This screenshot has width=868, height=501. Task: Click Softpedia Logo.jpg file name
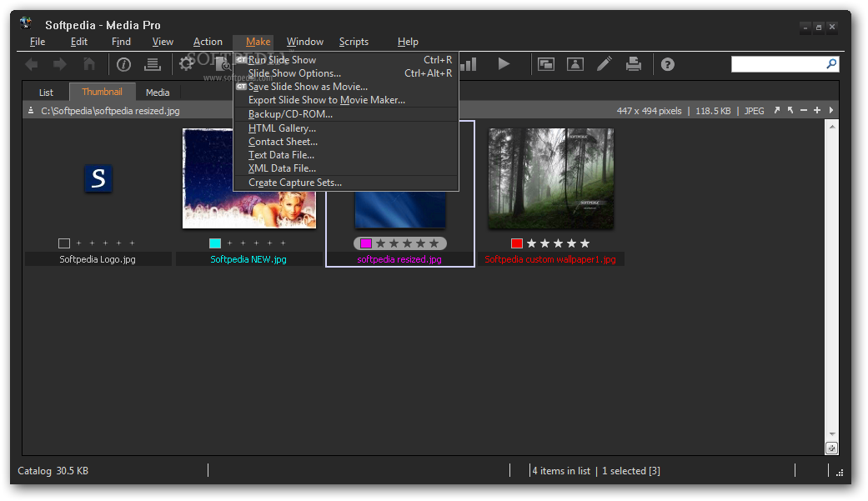point(98,259)
